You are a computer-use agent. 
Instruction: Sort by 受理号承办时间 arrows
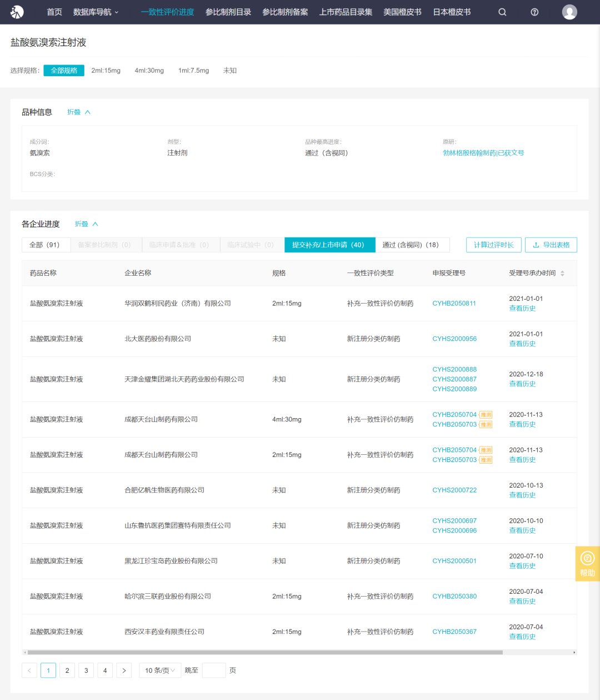point(562,274)
